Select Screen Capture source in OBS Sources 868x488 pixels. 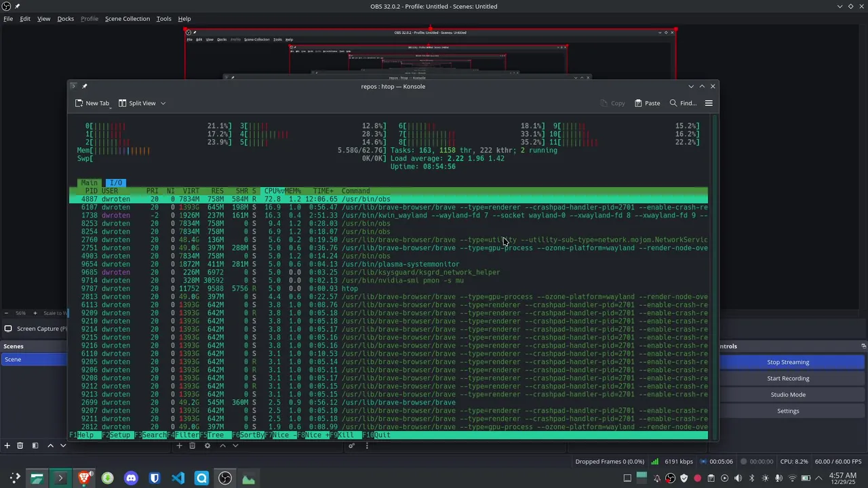[x=35, y=329]
